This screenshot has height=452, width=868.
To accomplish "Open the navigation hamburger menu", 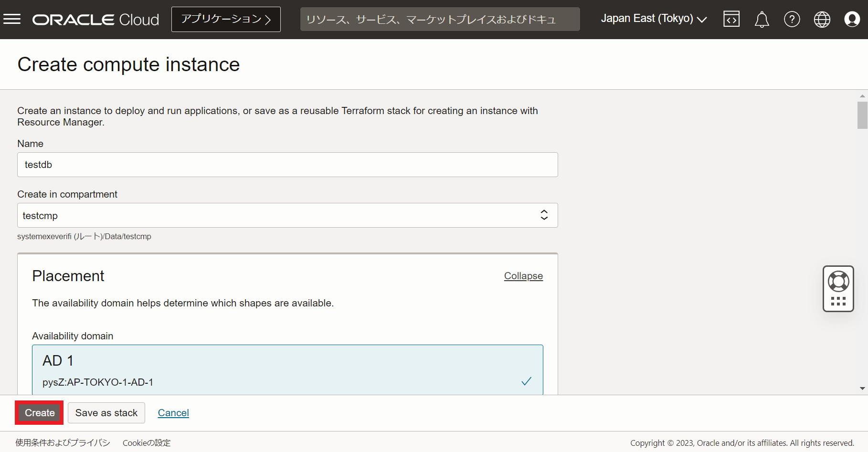I will click(x=12, y=19).
